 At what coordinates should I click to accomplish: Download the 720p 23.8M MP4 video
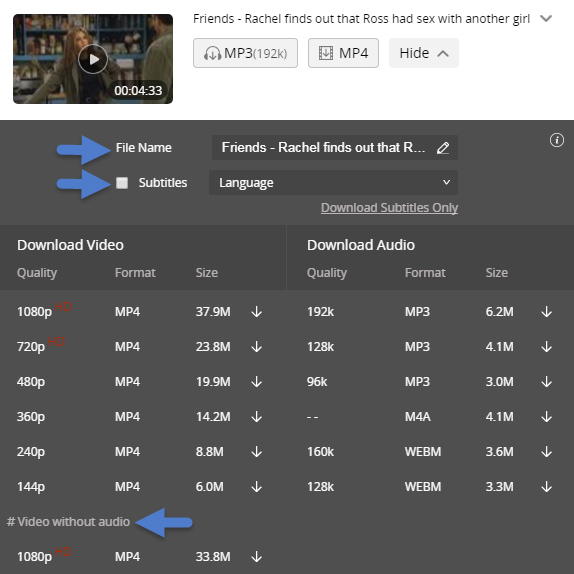pyautogui.click(x=257, y=347)
